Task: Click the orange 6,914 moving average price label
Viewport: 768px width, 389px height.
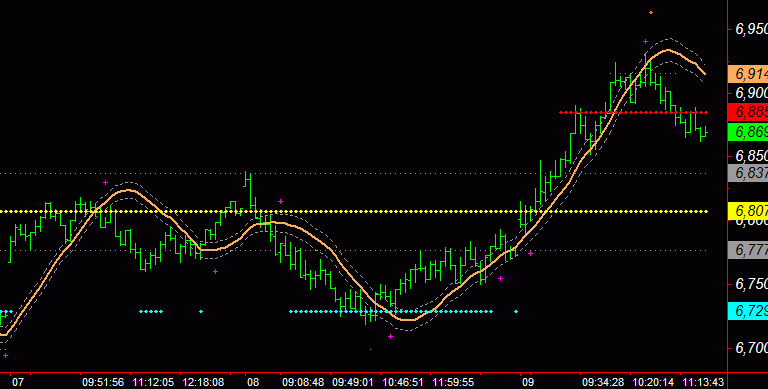Action: [748, 74]
